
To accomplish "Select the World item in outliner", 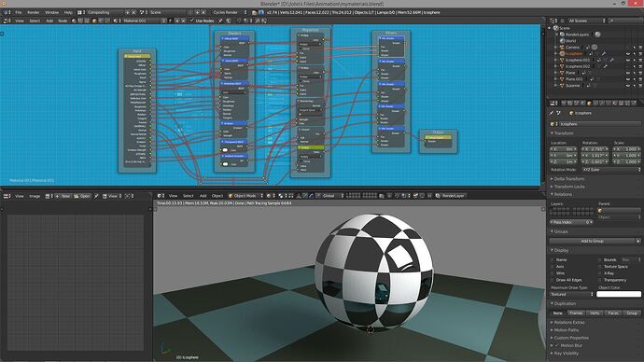I will point(570,41).
